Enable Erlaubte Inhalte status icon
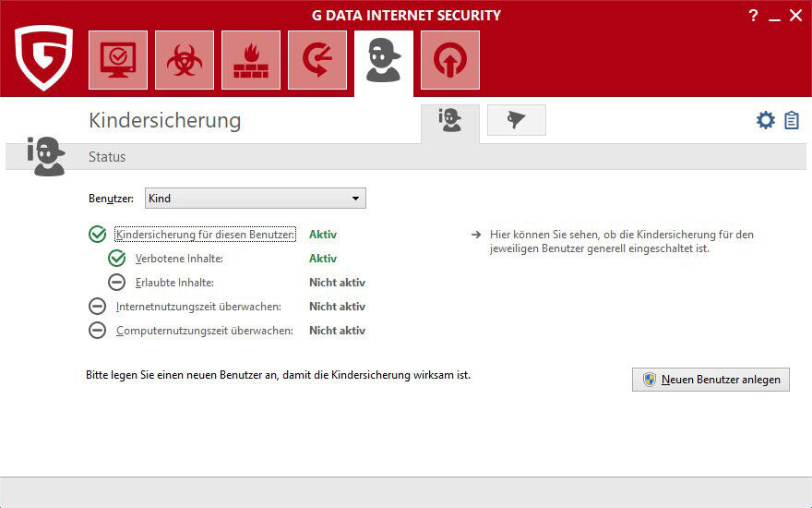The width and height of the screenshot is (812, 508). [116, 283]
